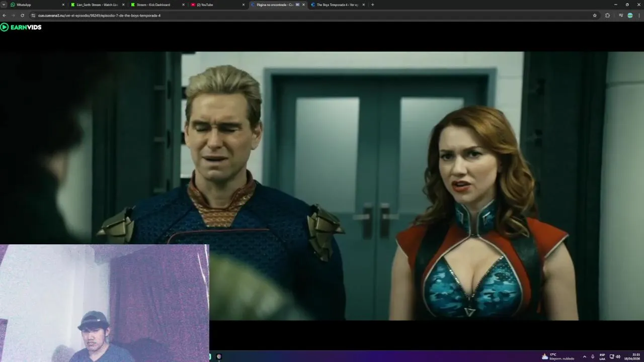This screenshot has width=644, height=362.
Task: Close the Kick Dashboard tab
Action: pos(183,5)
